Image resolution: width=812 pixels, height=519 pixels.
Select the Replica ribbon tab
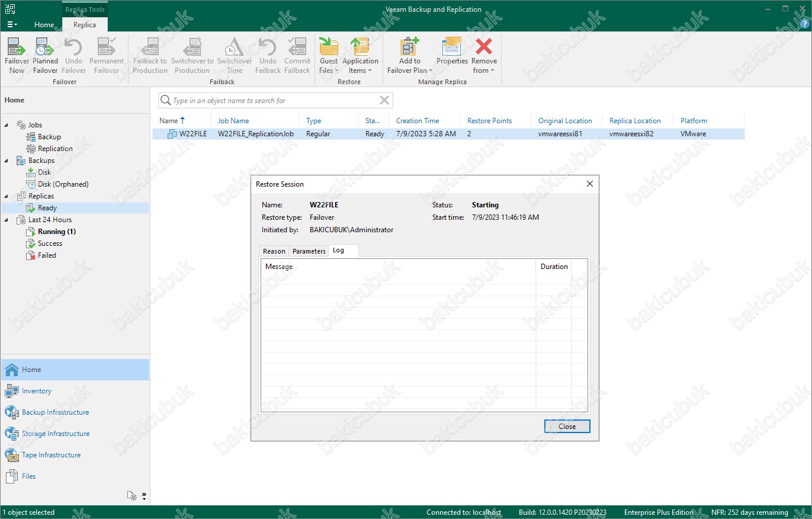pos(85,25)
